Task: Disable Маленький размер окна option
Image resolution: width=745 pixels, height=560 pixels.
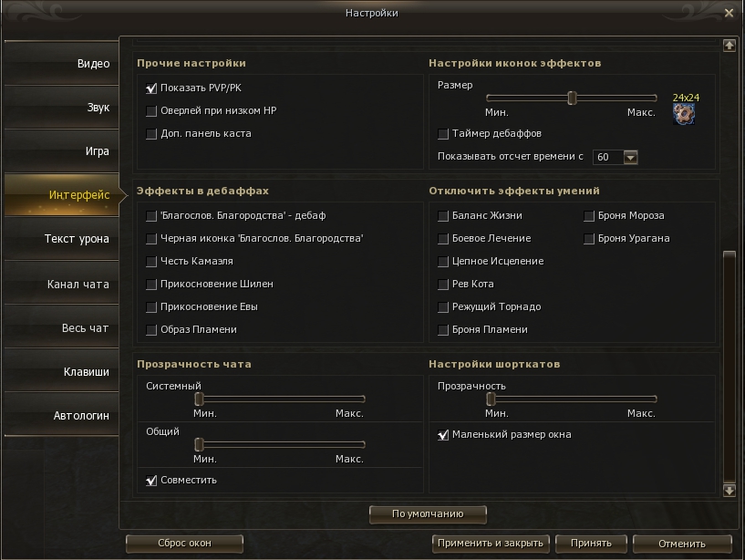Action: pos(443,435)
